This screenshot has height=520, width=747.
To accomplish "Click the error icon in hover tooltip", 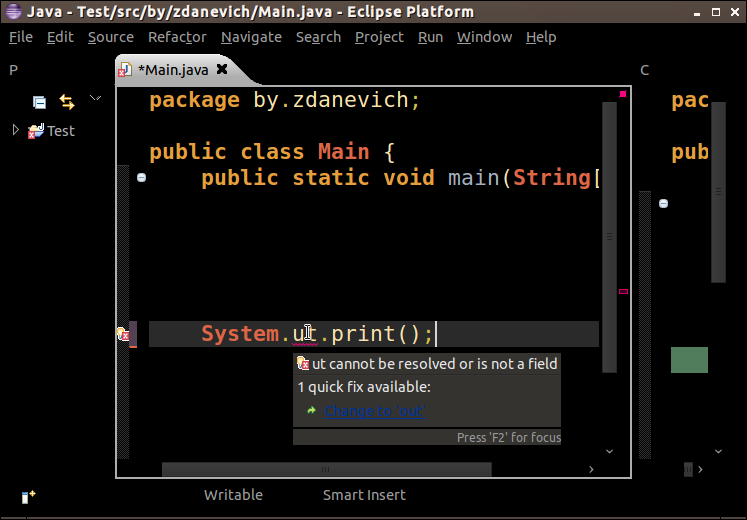I will (303, 364).
